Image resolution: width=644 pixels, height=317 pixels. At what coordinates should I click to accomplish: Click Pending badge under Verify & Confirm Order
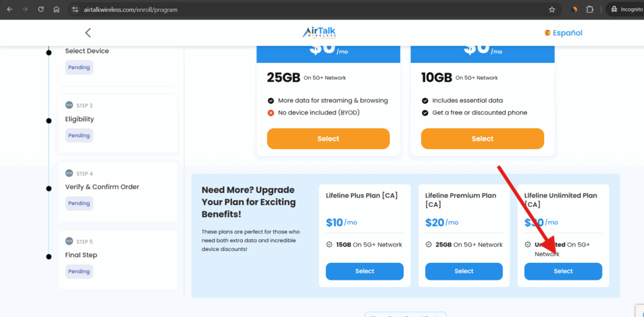[79, 203]
